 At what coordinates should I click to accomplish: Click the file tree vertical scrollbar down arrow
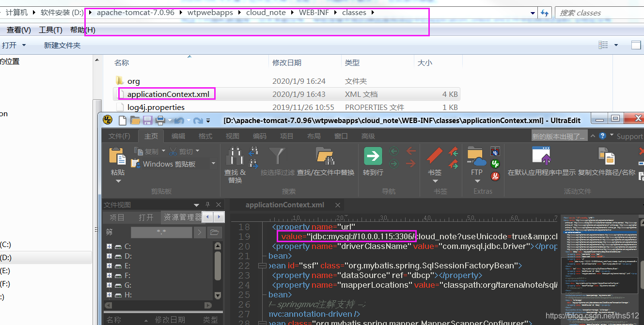tap(218, 295)
